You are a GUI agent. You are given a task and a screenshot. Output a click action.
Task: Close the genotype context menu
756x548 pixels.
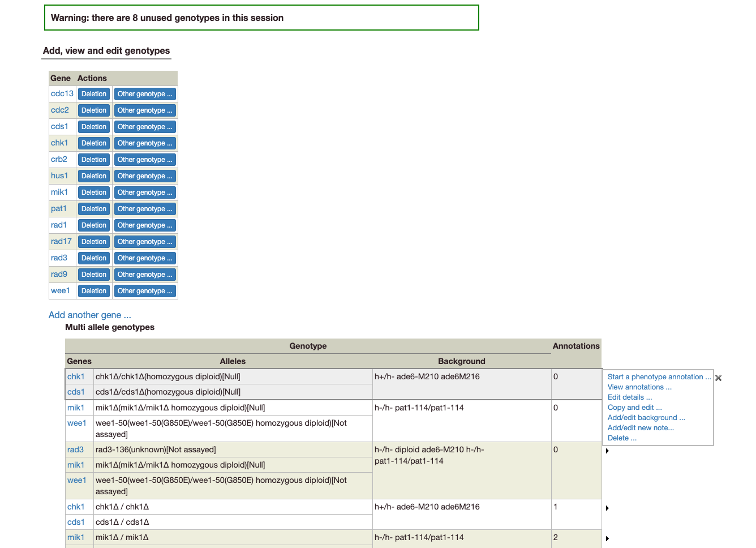(718, 378)
